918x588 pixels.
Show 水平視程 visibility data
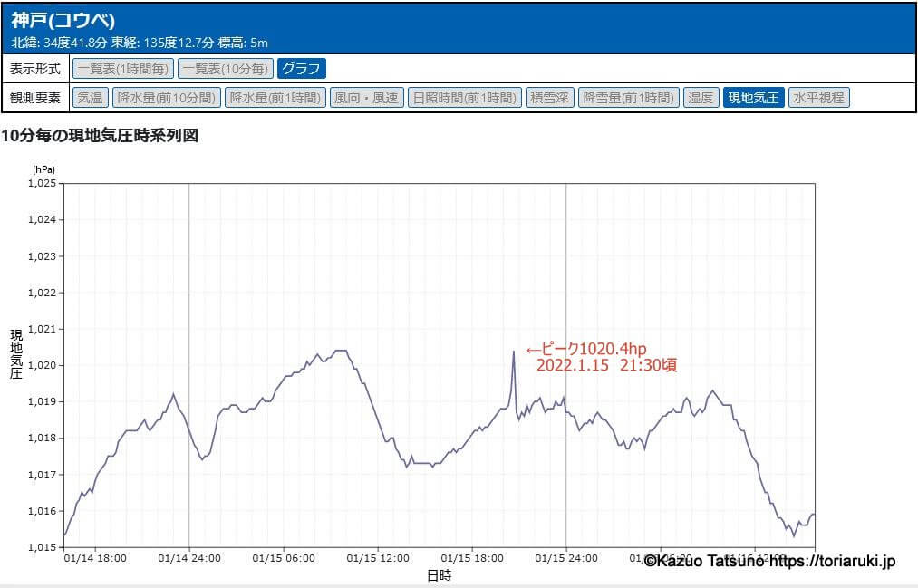[818, 98]
